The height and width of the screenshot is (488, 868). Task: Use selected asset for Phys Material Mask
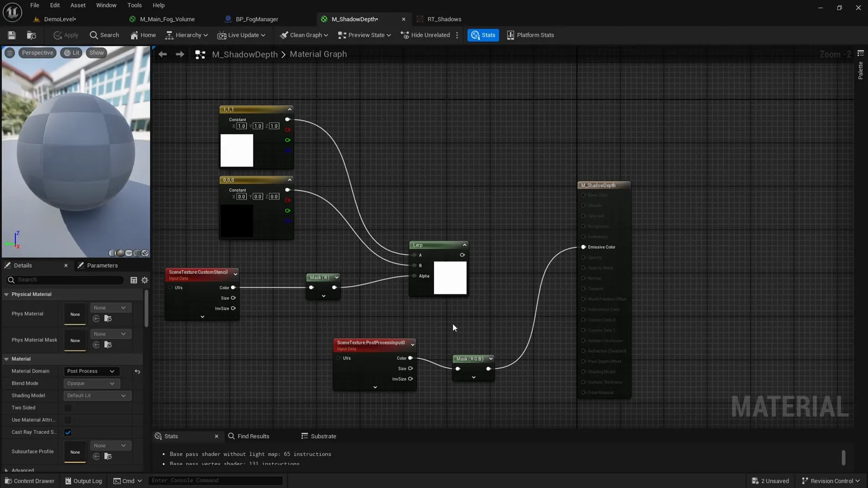97,345
